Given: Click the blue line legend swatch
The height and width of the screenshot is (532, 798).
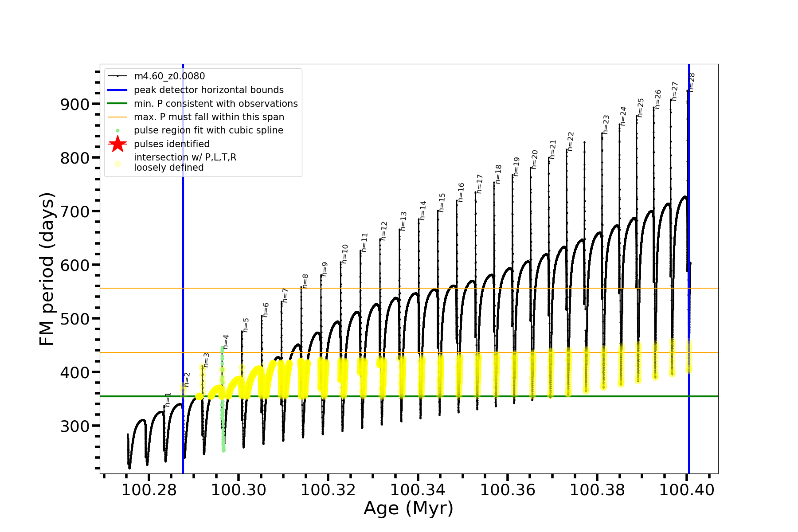Looking at the screenshot, I should click(117, 90).
